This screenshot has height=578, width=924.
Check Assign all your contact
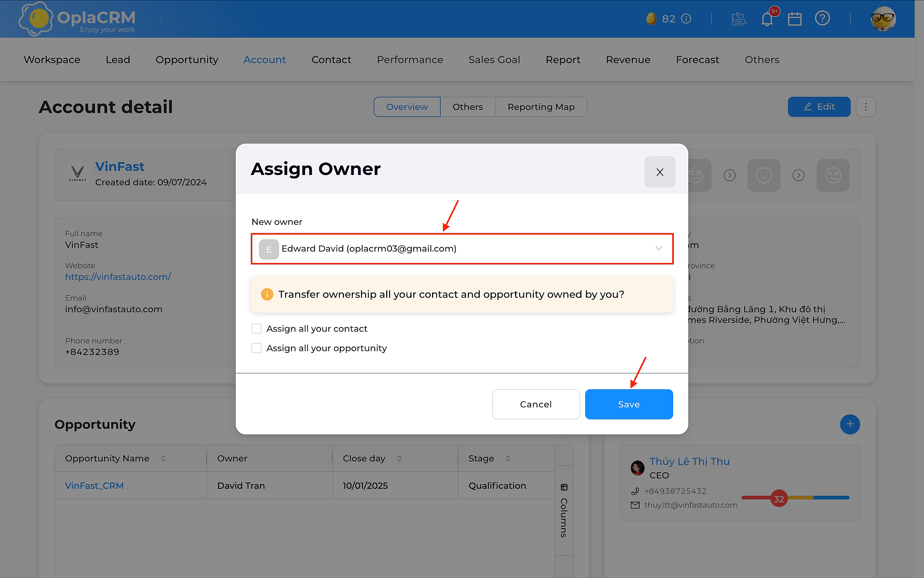(256, 329)
